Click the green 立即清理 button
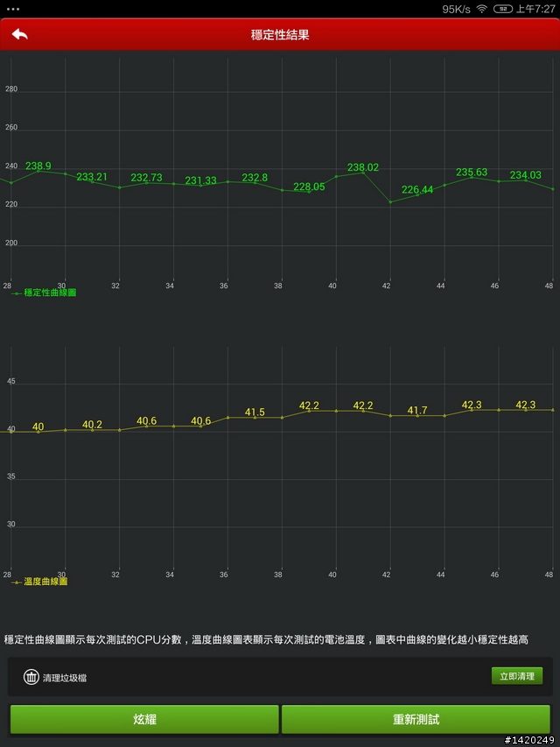560x747 pixels. [x=516, y=676]
